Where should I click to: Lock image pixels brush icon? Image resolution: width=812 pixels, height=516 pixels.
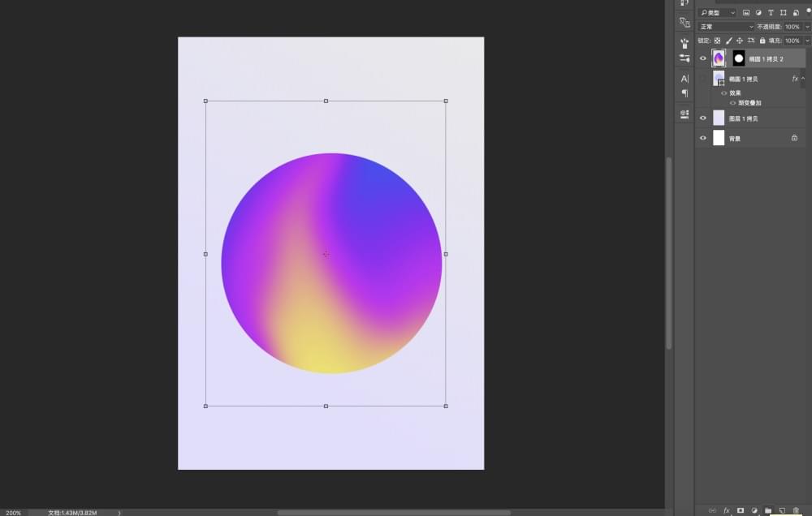[728, 41]
